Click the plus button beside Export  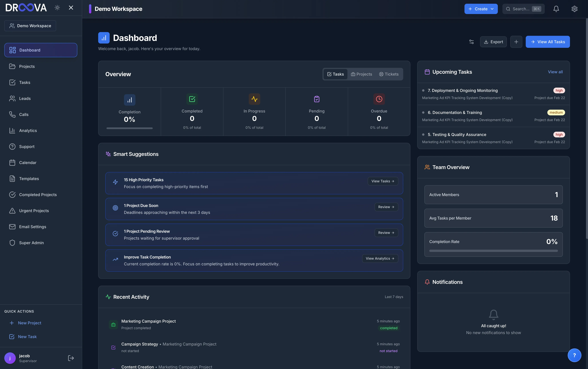(x=516, y=42)
